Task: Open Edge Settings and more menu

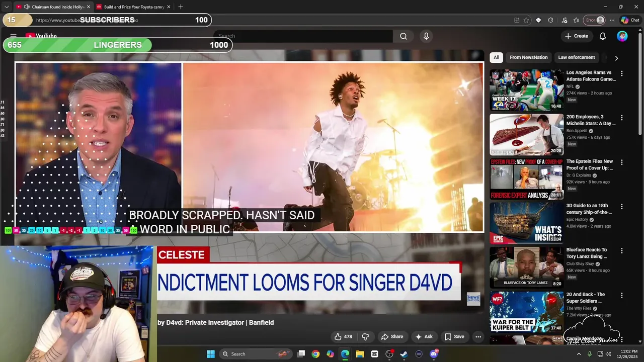Action: coord(612,20)
